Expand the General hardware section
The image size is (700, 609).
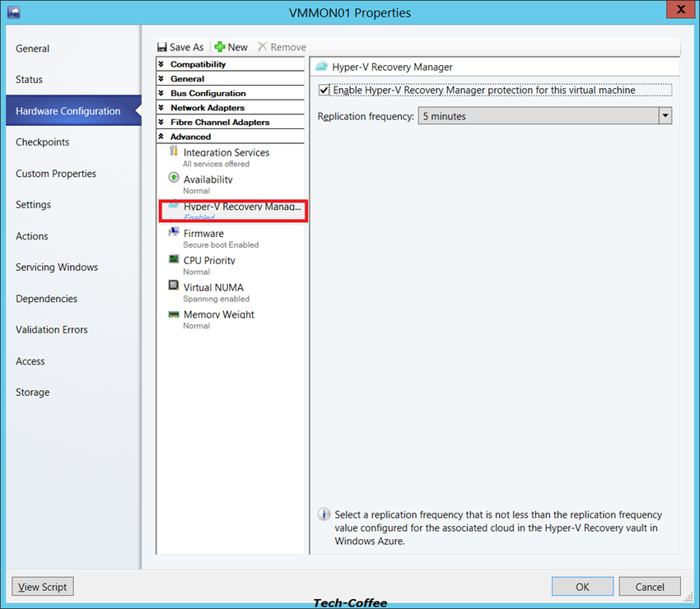231,79
